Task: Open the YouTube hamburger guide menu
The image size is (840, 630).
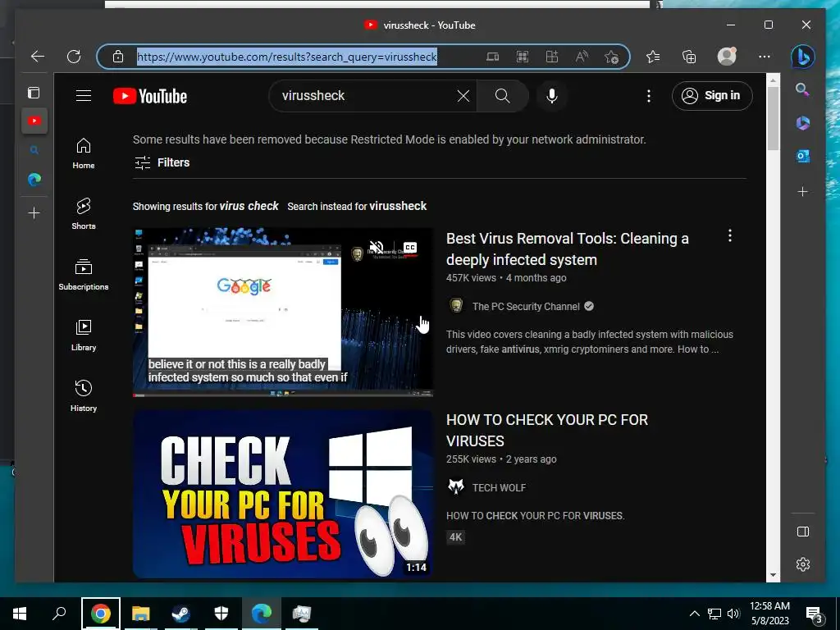Action: click(x=84, y=95)
